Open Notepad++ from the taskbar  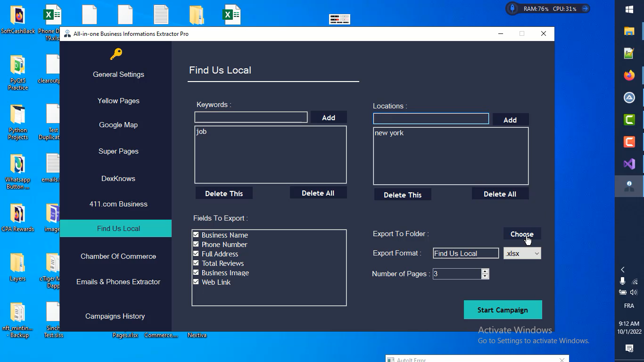pos(629,53)
